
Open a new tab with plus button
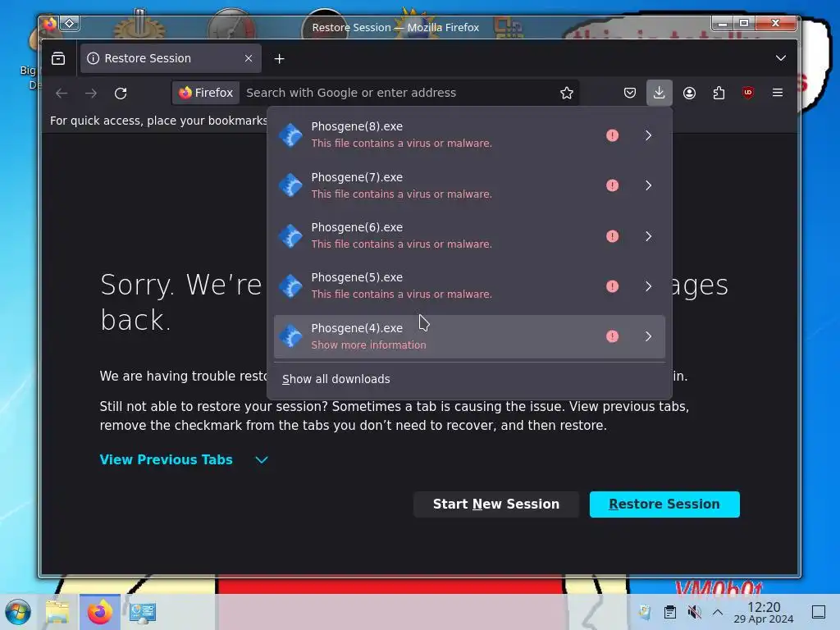279,58
